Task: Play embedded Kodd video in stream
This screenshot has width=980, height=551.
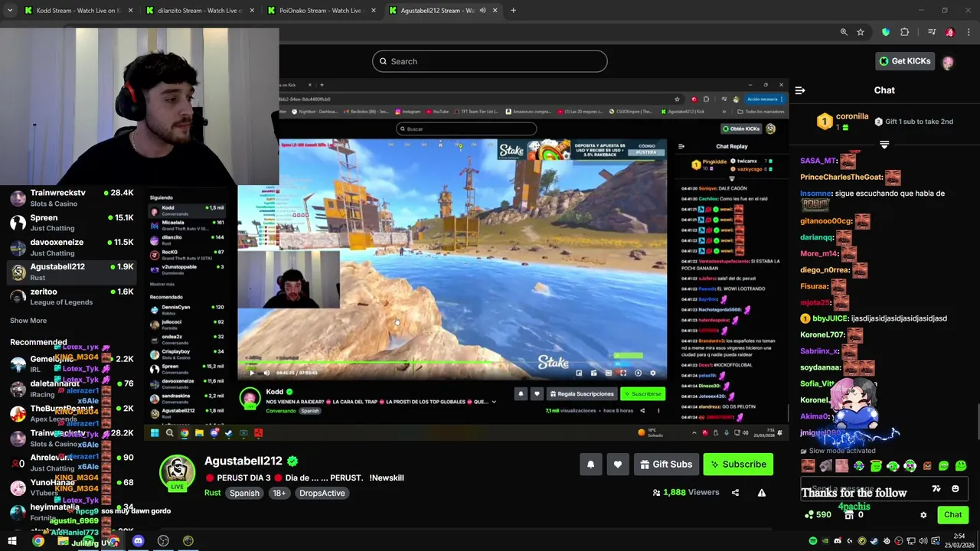Action: (252, 373)
